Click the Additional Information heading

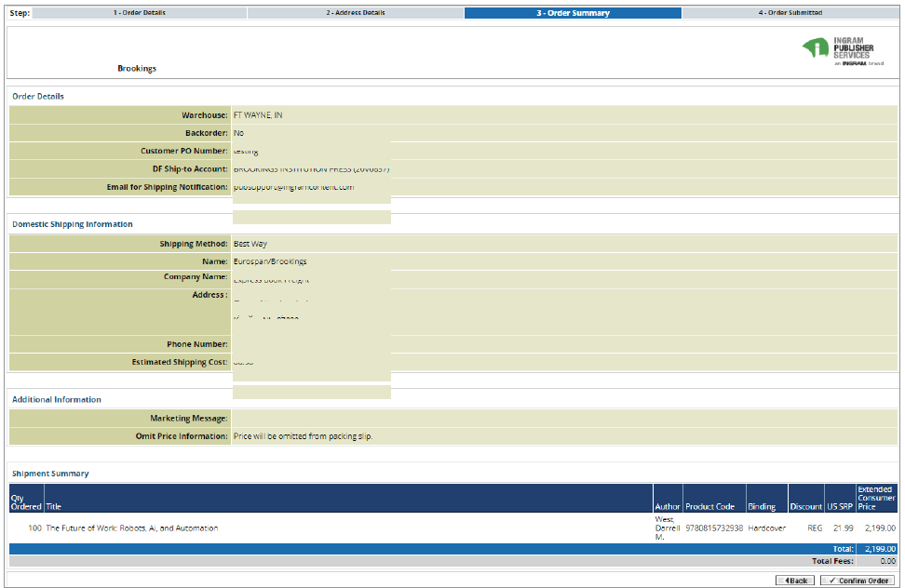point(57,399)
